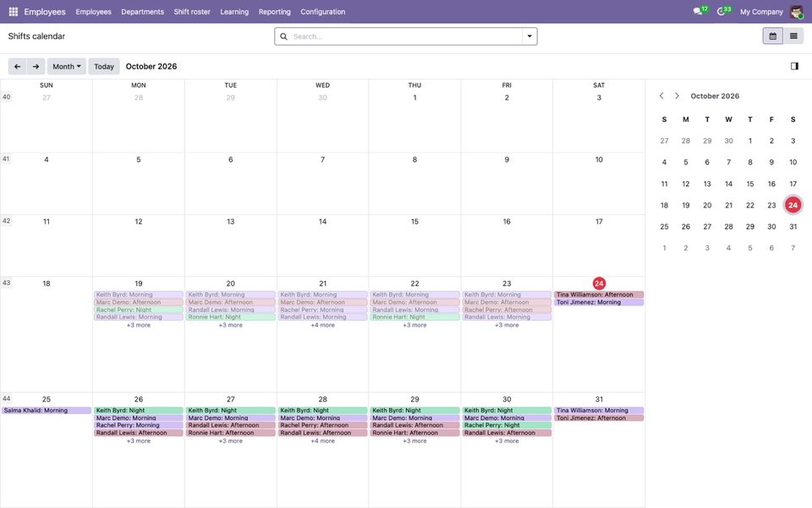
Task: Open 'Tina Williamson: Morning' shift on October 31
Action: (x=599, y=410)
